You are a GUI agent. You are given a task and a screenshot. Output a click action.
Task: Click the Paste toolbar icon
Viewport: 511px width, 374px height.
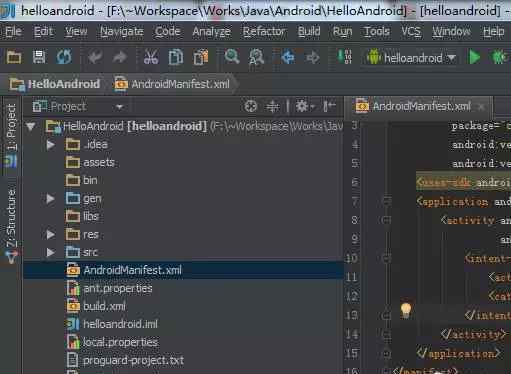(x=201, y=57)
